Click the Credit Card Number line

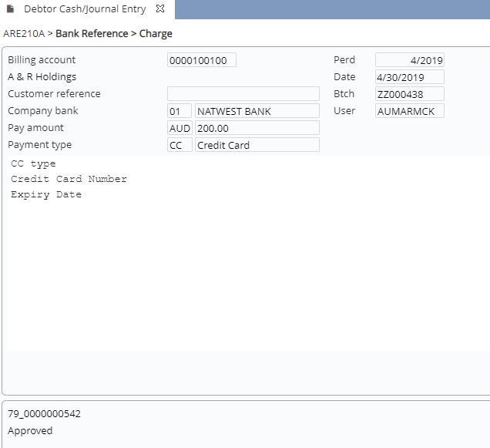pos(69,179)
